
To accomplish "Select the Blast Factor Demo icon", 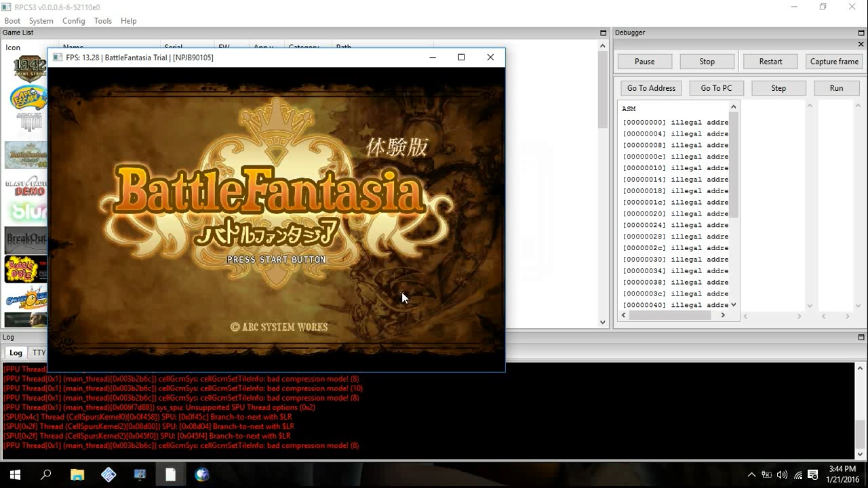I will (x=26, y=186).
